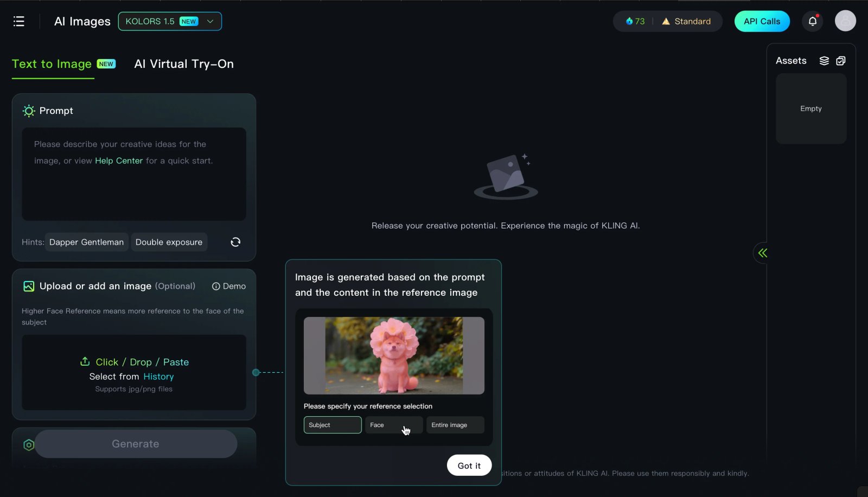Switch to the AI Virtual Try-On tab

tap(184, 64)
